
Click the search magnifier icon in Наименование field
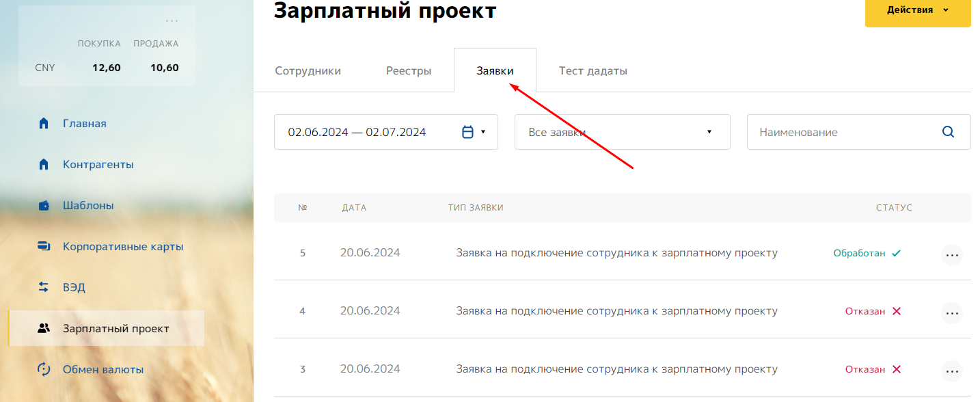[x=948, y=132]
